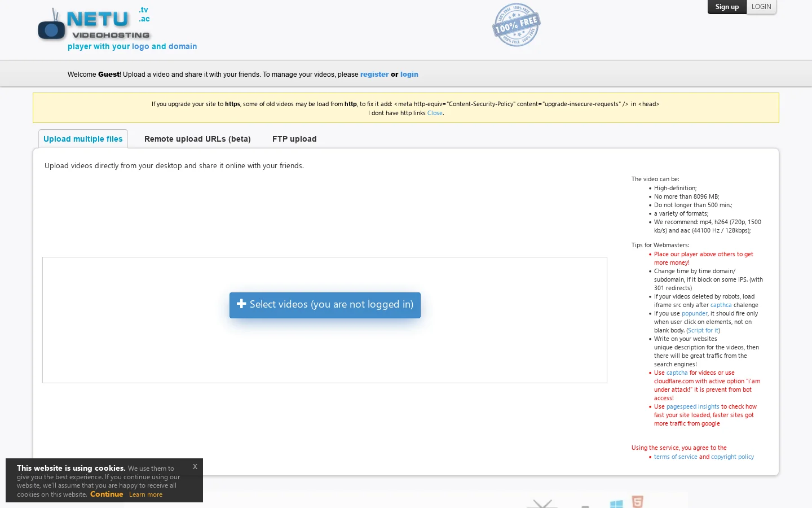Click 'Upload videos directly from your desktop' text
This screenshot has width=812, height=508.
tap(174, 166)
